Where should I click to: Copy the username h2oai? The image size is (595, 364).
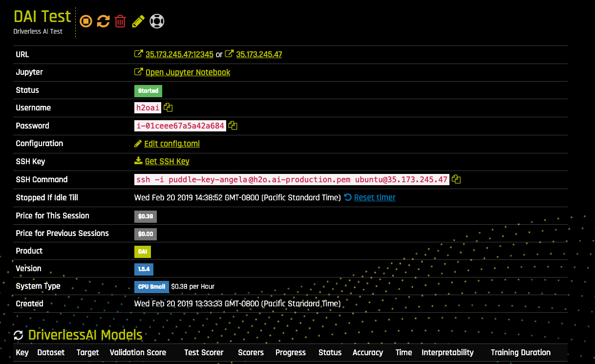168,107
